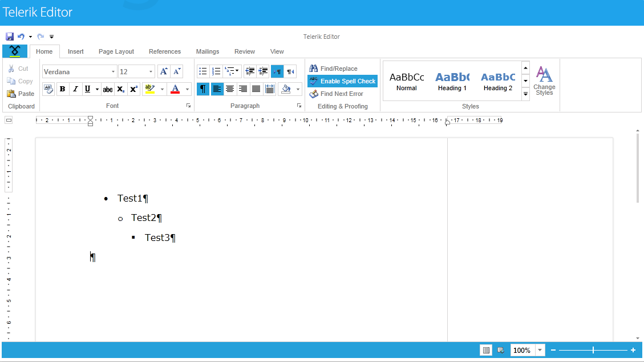Decrease paragraph indent

[x=250, y=71]
